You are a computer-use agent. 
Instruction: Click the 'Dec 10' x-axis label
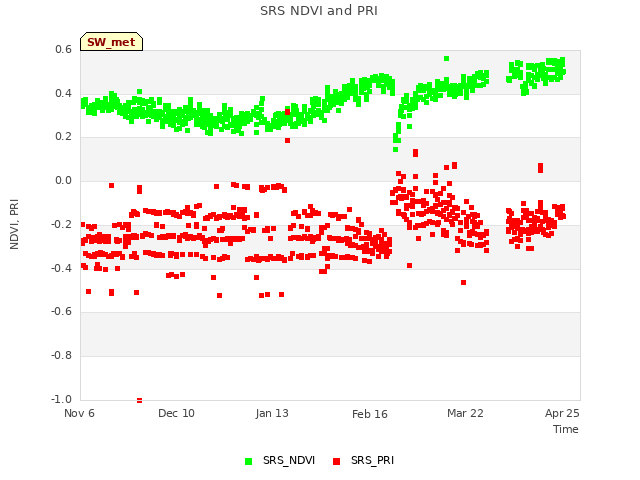click(176, 413)
